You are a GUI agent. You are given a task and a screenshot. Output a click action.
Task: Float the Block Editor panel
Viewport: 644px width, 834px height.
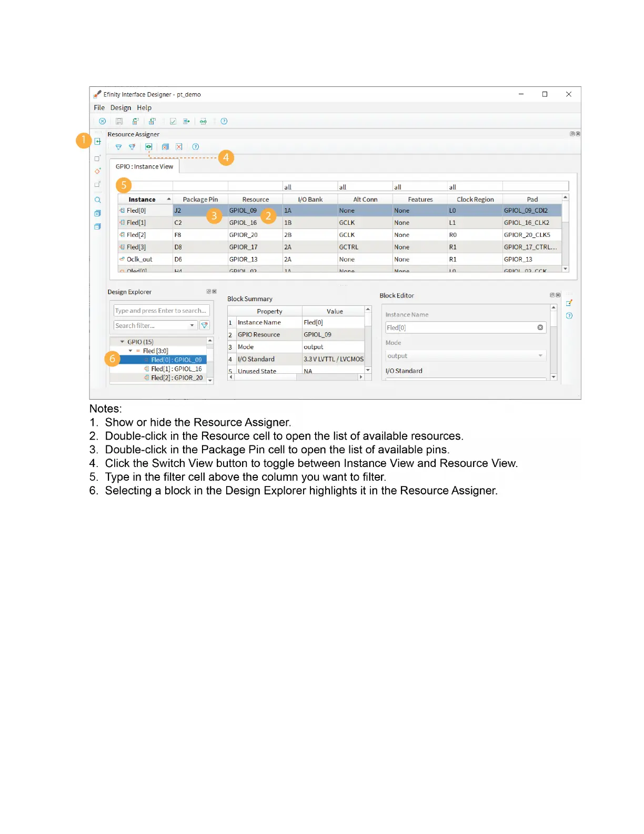pos(552,295)
